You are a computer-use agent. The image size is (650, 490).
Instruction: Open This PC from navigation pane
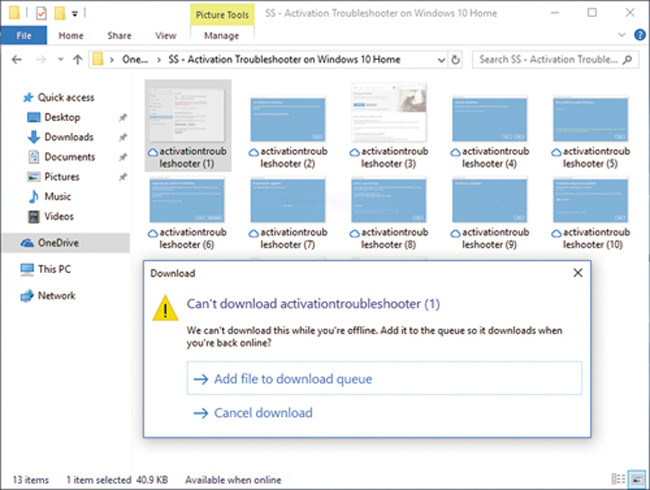[54, 269]
